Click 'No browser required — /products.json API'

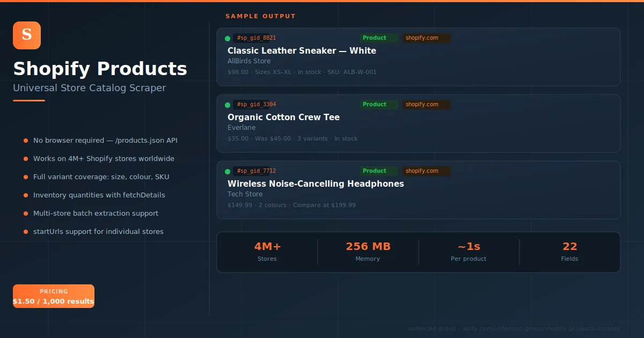tap(105, 141)
